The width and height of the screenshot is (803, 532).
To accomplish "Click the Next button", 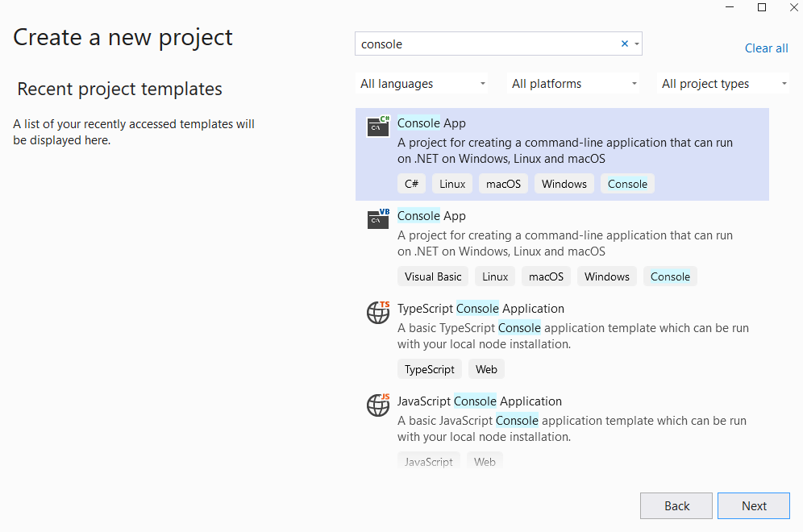I will click(753, 505).
